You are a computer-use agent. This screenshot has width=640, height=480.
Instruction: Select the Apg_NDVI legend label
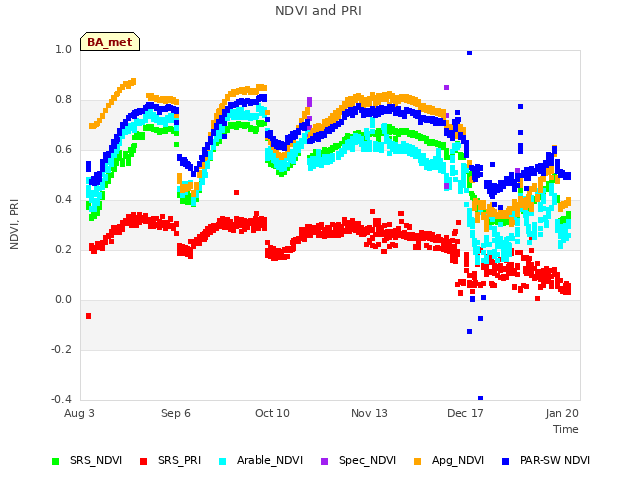coord(458,460)
